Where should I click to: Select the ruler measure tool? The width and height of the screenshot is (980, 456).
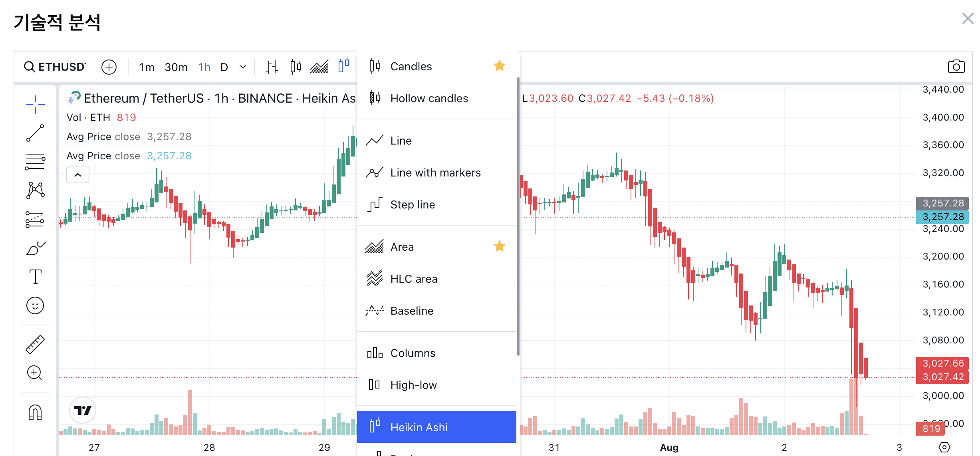tap(35, 344)
